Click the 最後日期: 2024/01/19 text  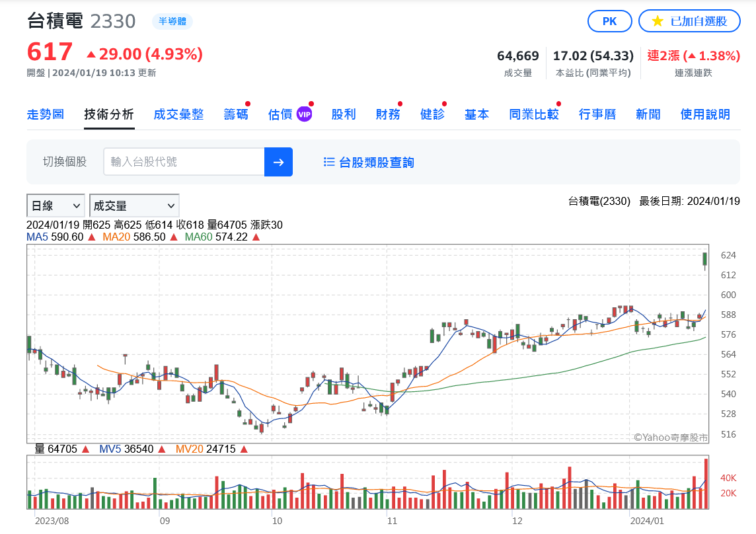(689, 201)
